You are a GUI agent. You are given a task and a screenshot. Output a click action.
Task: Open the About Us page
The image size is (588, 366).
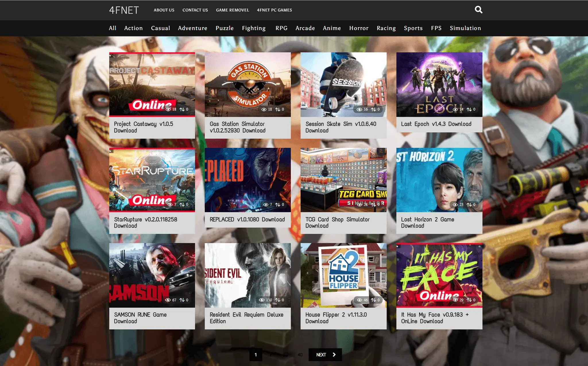[x=164, y=10]
